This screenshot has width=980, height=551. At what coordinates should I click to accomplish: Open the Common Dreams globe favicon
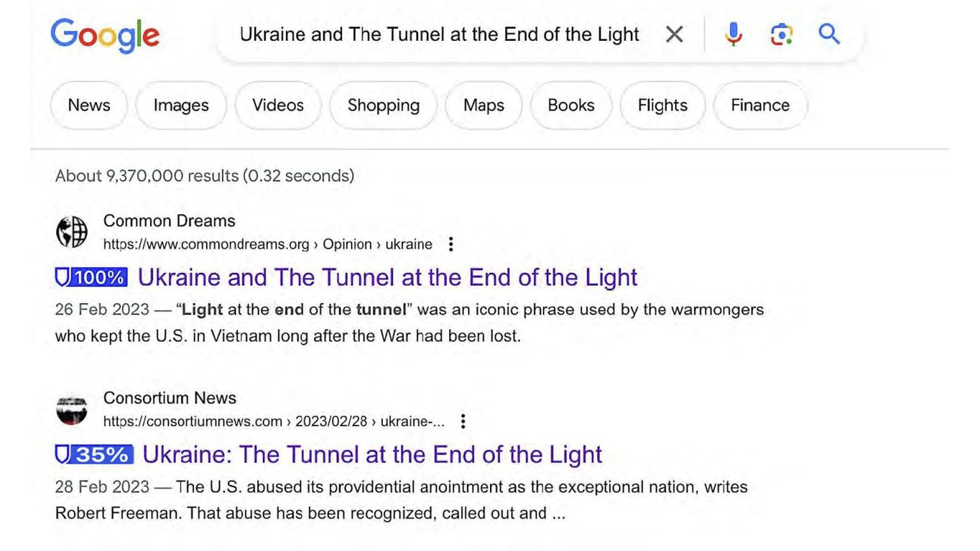[x=72, y=231]
